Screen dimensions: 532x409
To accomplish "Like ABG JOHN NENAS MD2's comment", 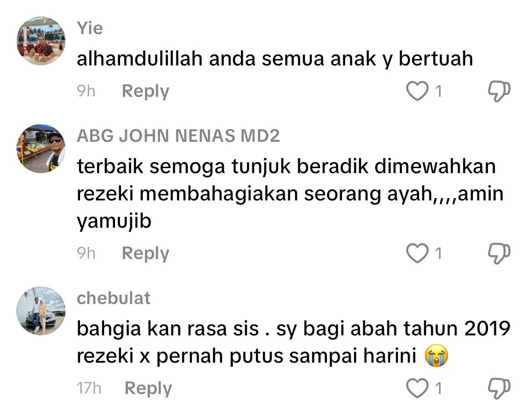I will pyautogui.click(x=417, y=253).
